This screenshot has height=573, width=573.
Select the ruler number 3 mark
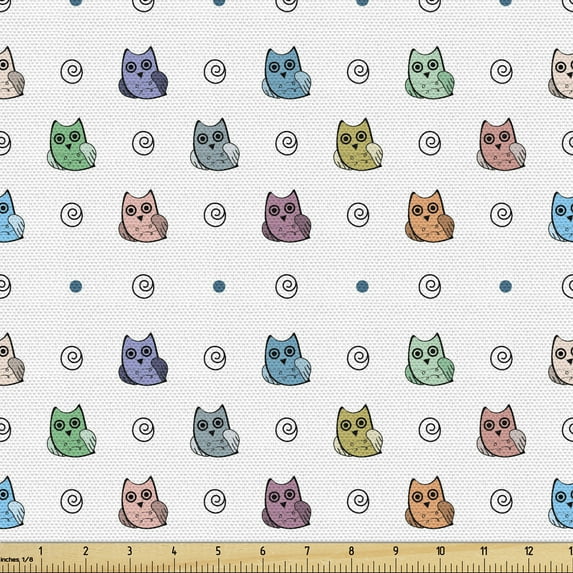pyautogui.click(x=130, y=551)
